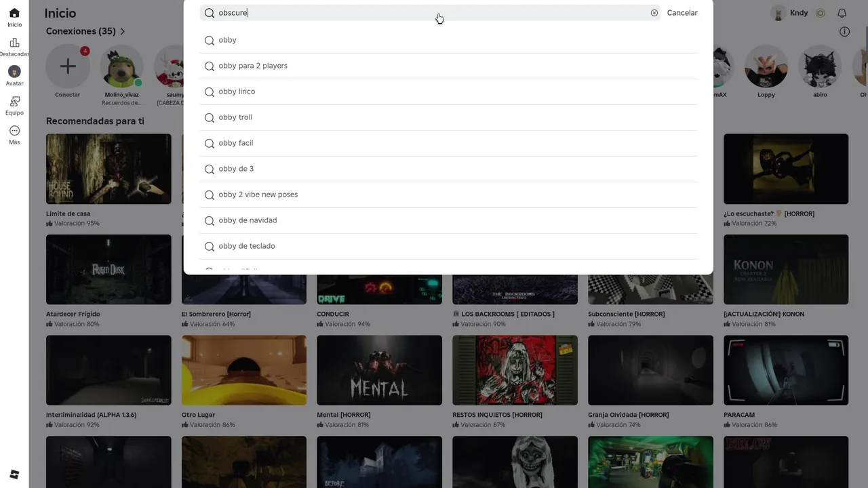The image size is (868, 488).
Task: Select suggestion "obby 2 vibe new poses"
Action: click(x=448, y=195)
